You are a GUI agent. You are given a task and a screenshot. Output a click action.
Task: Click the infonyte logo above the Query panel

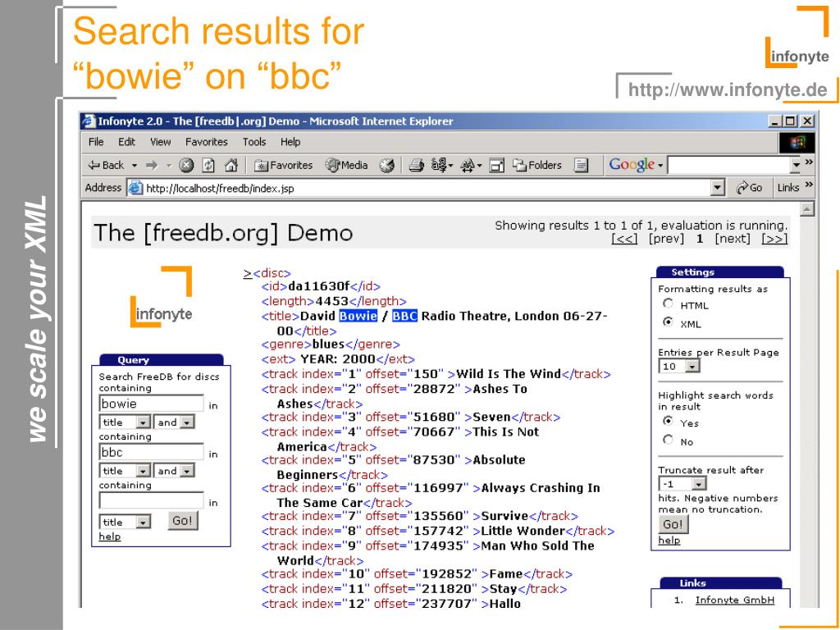point(162,296)
